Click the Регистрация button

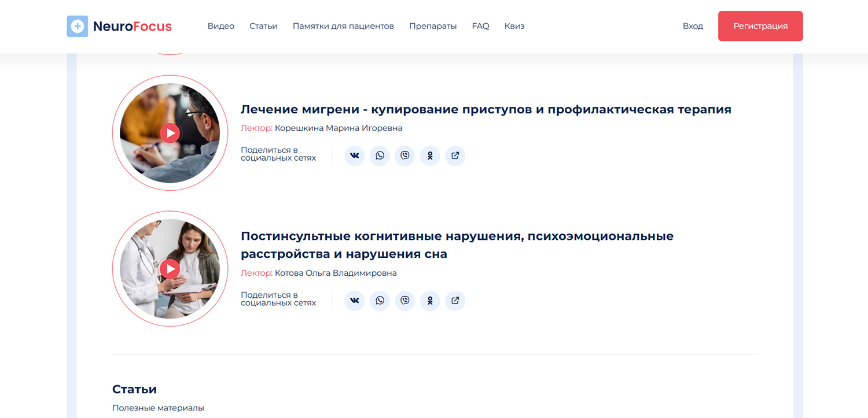(x=760, y=26)
